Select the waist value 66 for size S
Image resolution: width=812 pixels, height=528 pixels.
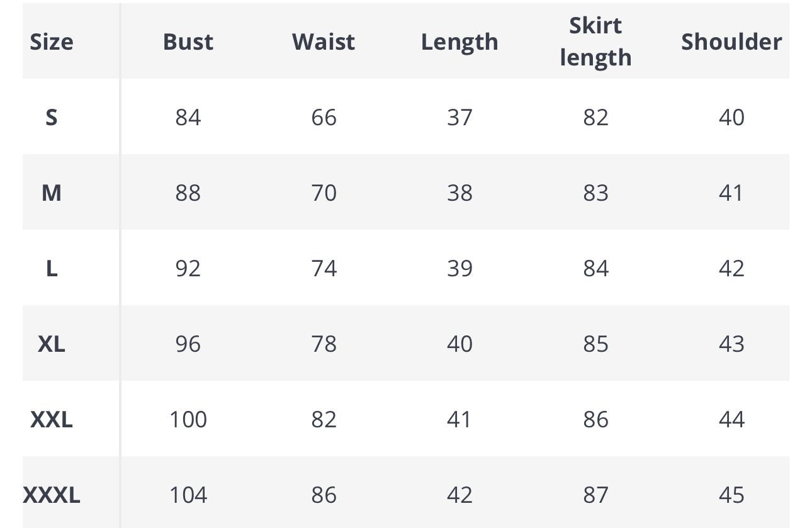pyautogui.click(x=324, y=117)
